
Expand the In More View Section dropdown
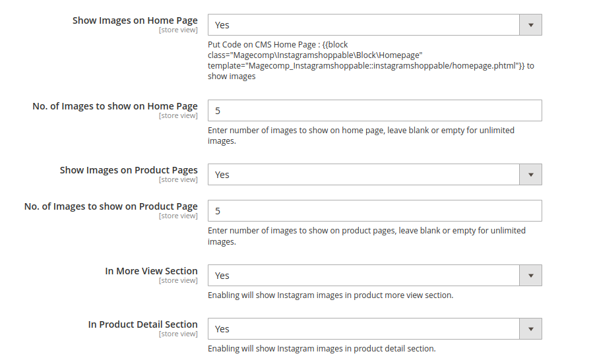click(375, 276)
